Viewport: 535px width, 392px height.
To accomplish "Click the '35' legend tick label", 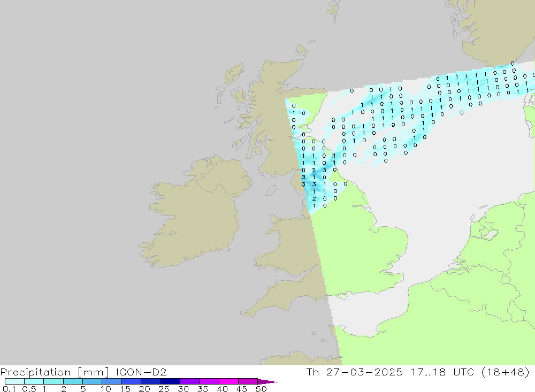I will 203,389.
